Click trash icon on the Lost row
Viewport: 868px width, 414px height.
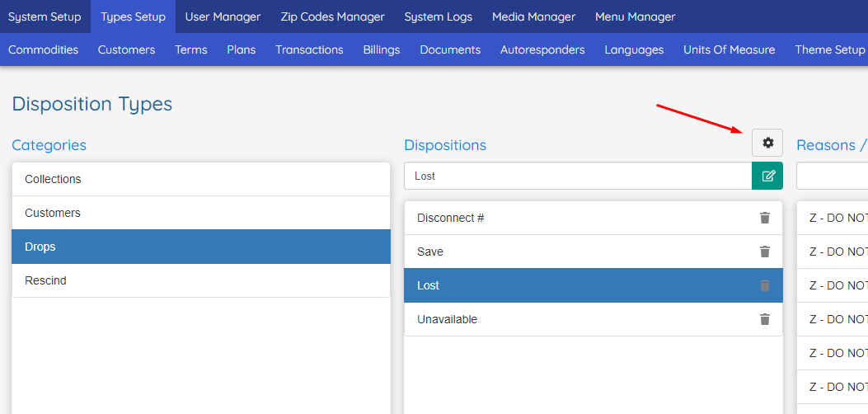[x=764, y=285]
